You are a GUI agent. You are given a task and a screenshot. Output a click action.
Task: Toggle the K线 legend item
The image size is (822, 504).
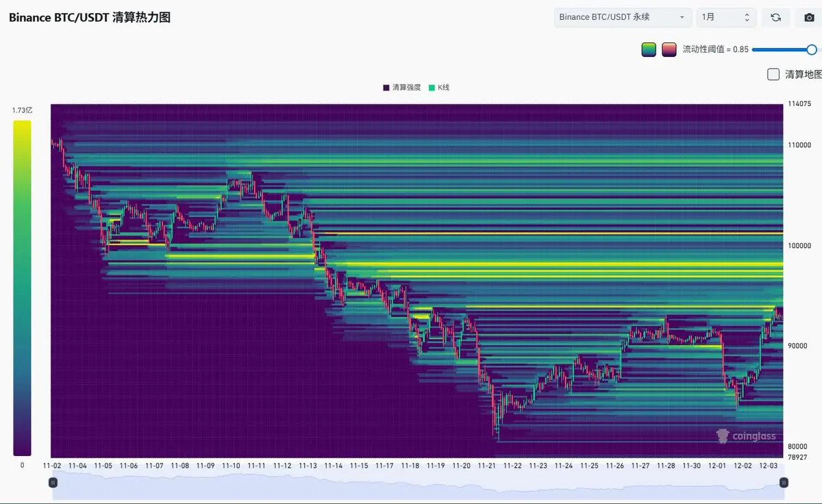point(439,88)
